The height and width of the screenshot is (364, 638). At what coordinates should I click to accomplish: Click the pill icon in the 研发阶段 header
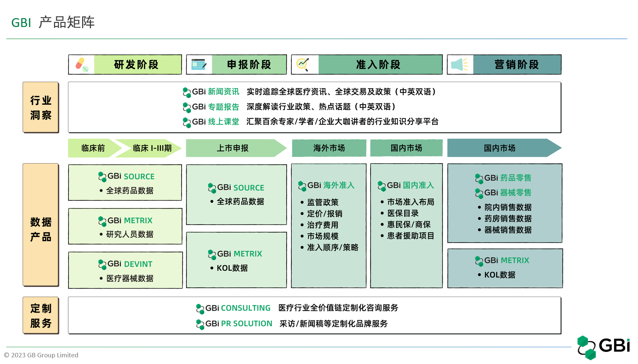(82, 64)
